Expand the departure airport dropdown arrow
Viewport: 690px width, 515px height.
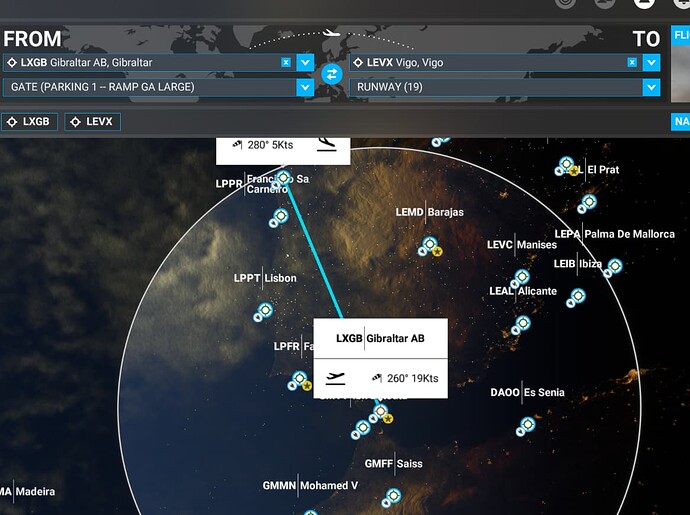[305, 63]
